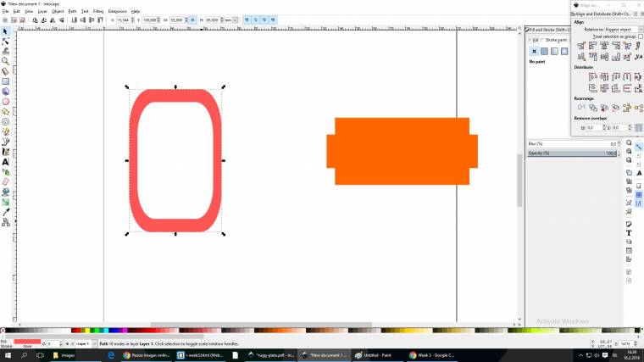Click Remove overlaps apply icon

(x=638, y=128)
